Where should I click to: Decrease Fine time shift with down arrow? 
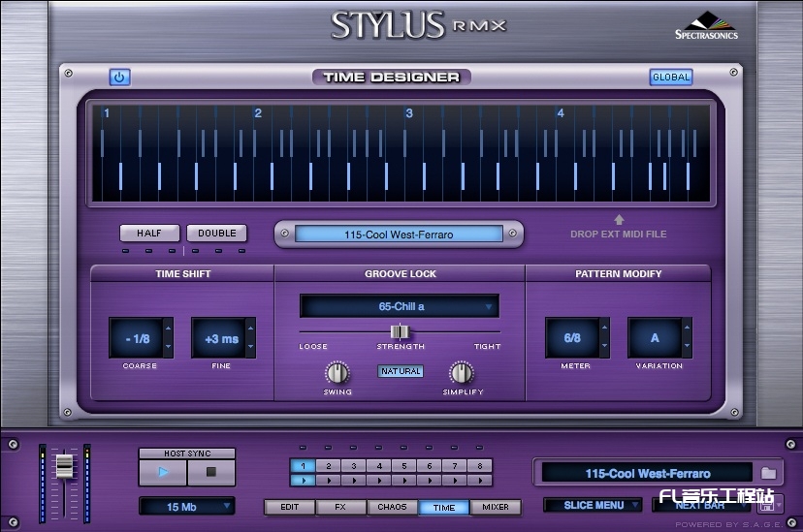250,347
